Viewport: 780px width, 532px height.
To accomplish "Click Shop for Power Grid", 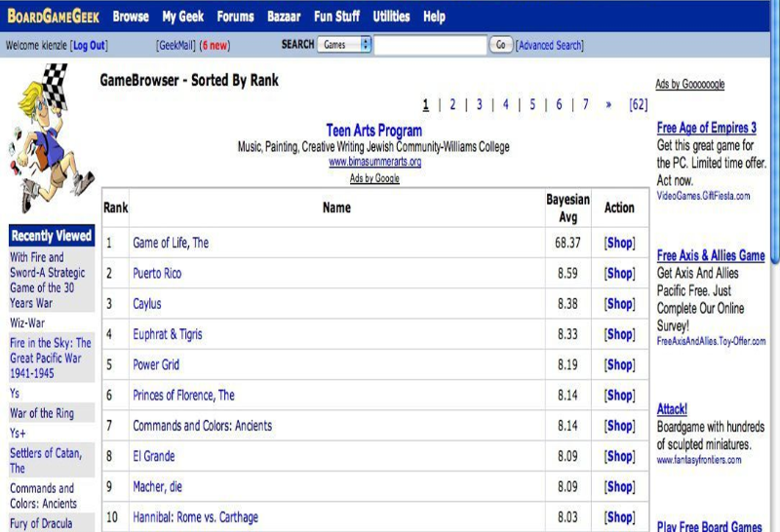I will 620,364.
